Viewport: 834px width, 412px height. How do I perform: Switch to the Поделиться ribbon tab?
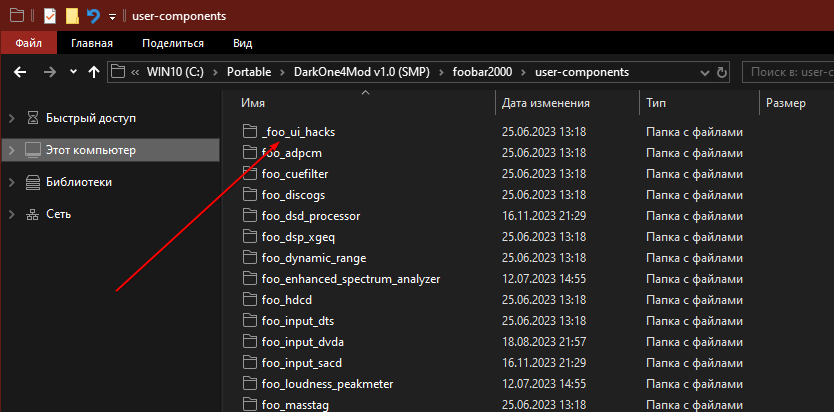[x=173, y=43]
